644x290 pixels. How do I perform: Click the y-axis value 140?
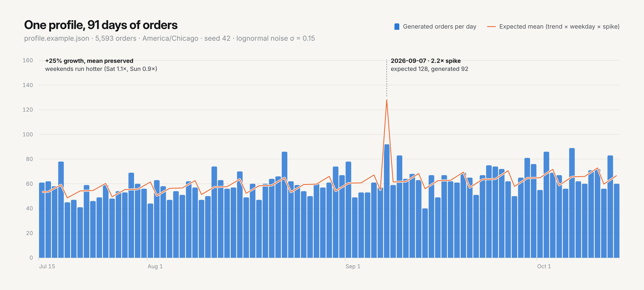[28, 85]
